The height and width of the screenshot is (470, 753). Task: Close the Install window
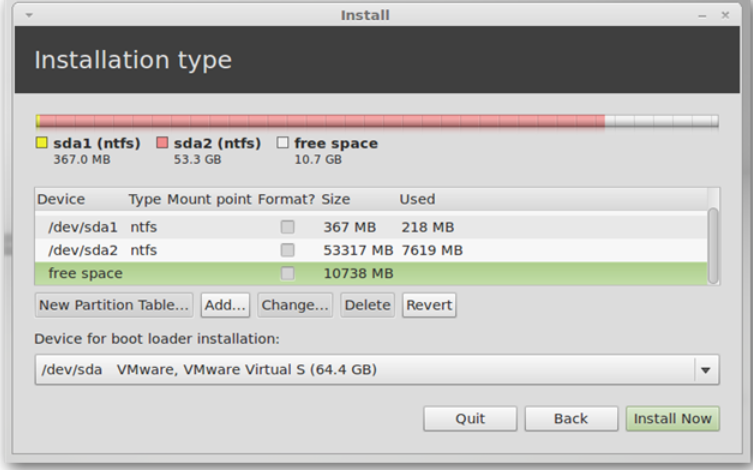pyautogui.click(x=725, y=15)
